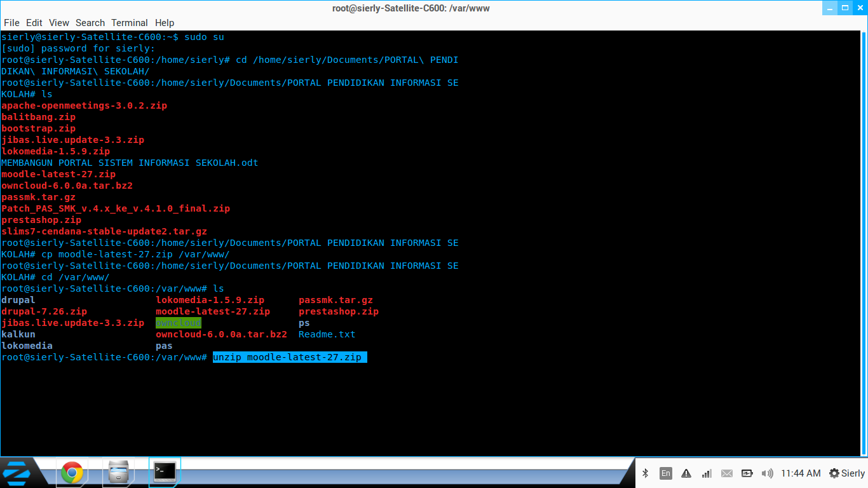Viewport: 868px width, 488px height.
Task: Click the battery status tray icon
Action: 747,473
